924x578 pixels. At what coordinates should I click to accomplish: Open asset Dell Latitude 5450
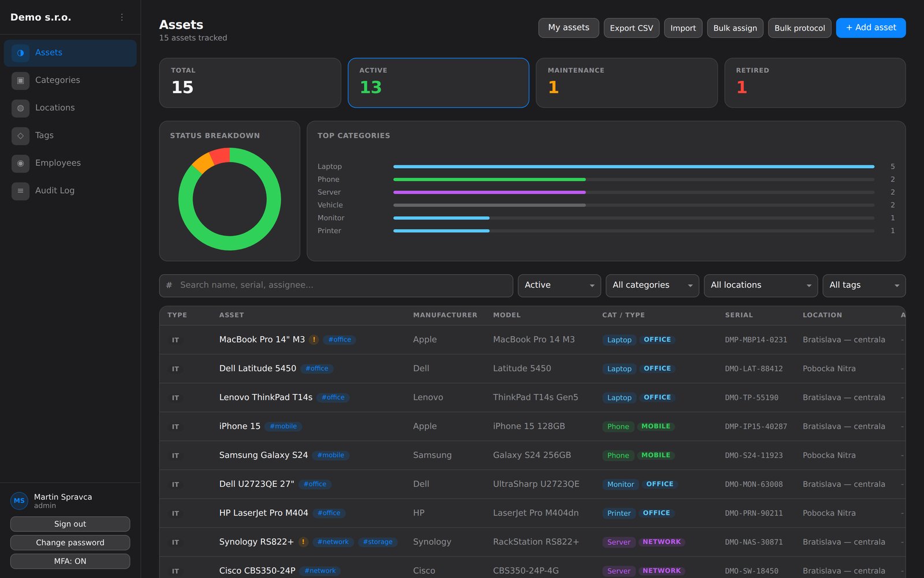click(258, 368)
